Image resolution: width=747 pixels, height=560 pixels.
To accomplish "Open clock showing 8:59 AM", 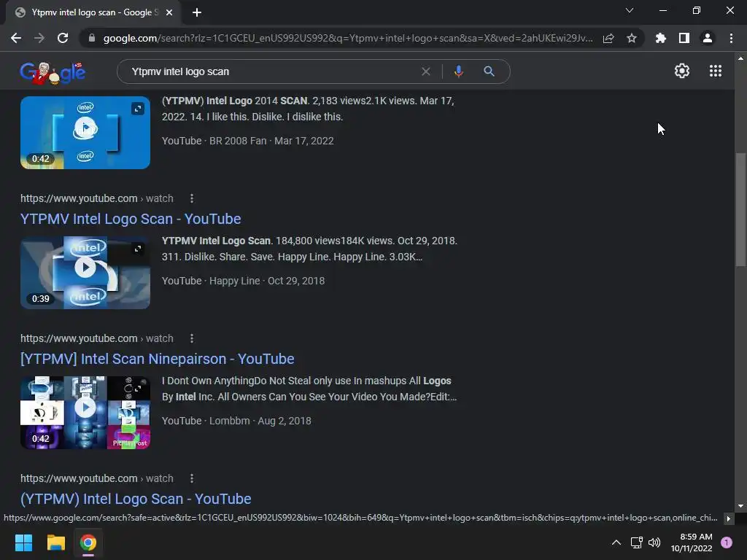I will coord(692,542).
